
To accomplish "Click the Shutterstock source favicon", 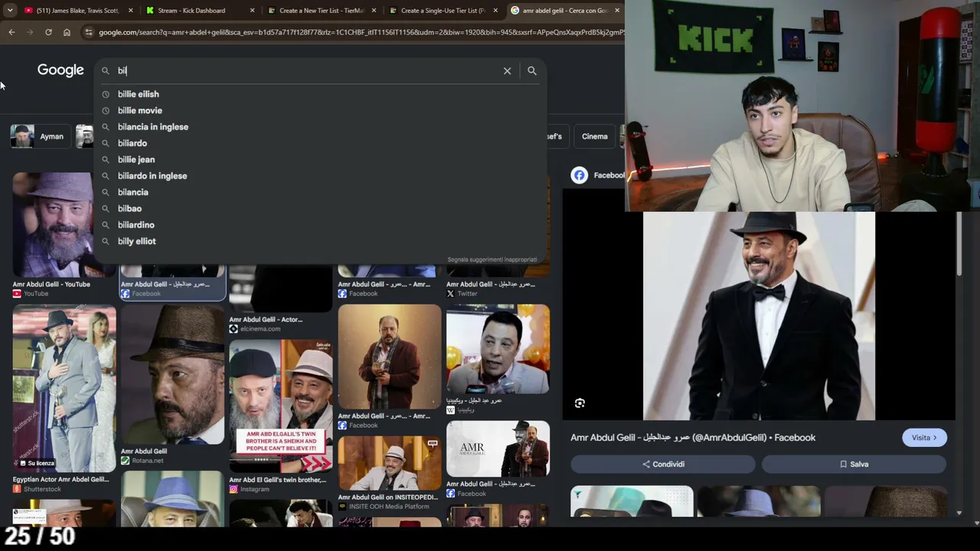I will coord(17,489).
